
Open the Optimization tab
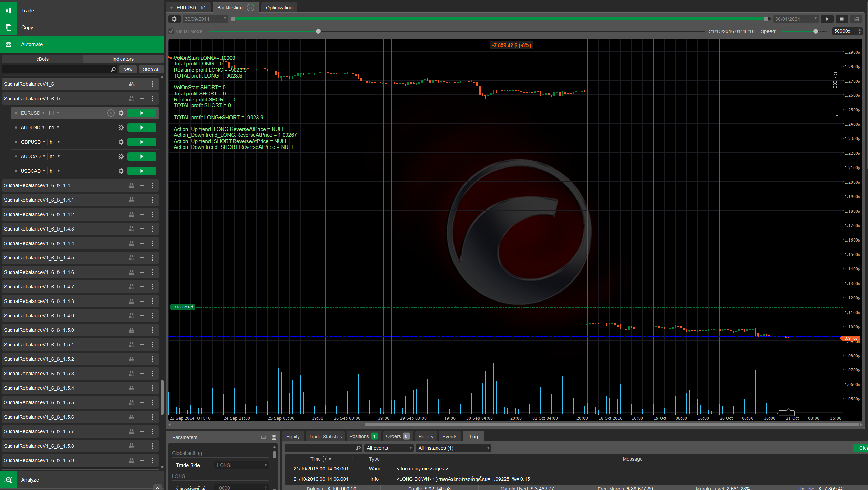click(x=279, y=8)
